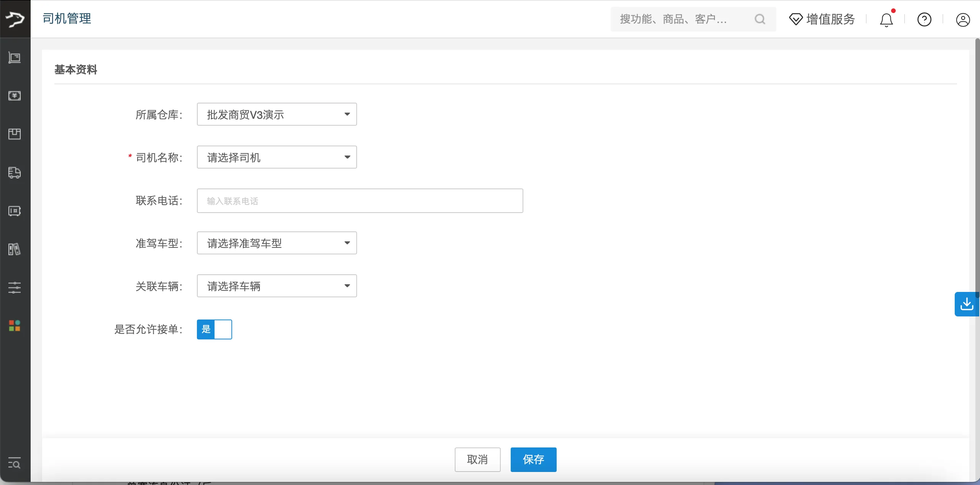Click the 保存 save button
Screen dimensions: 980x485
click(533, 459)
